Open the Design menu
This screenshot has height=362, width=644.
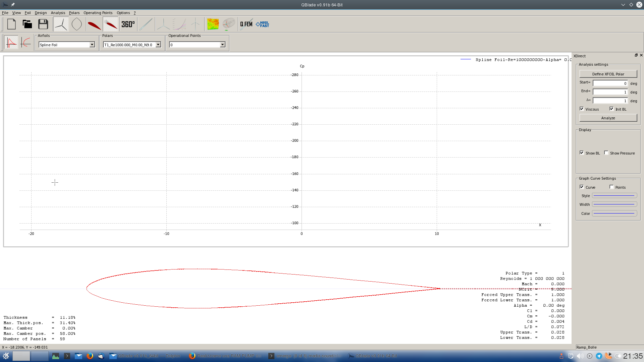coord(41,13)
